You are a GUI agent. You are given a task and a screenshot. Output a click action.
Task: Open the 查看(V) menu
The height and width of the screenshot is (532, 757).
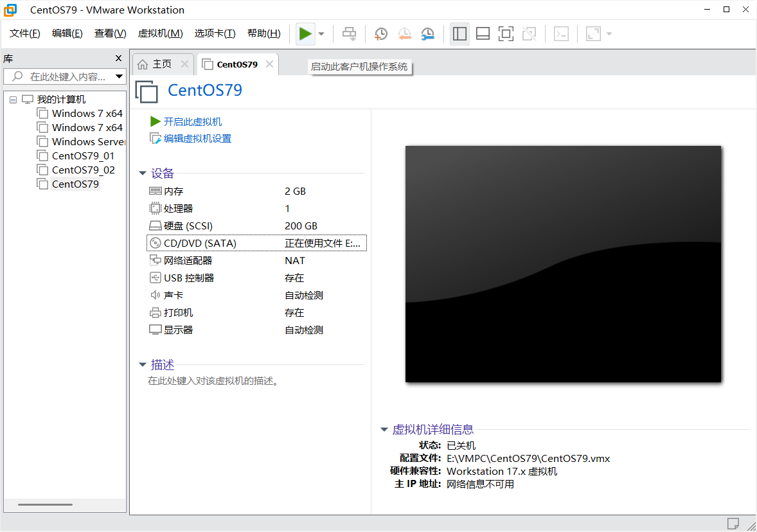pos(110,33)
